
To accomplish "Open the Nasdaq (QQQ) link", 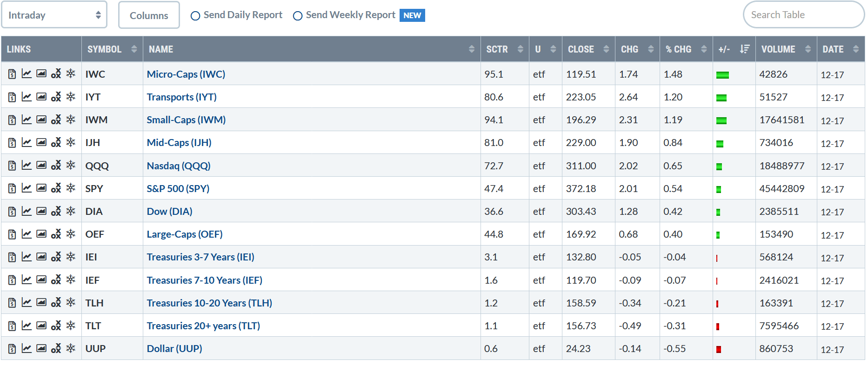I will click(x=179, y=166).
